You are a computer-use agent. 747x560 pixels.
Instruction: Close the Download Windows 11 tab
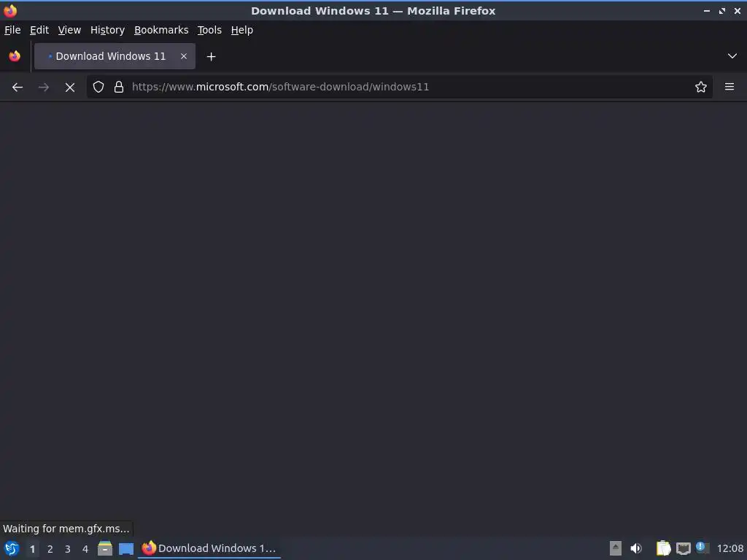[x=184, y=56]
